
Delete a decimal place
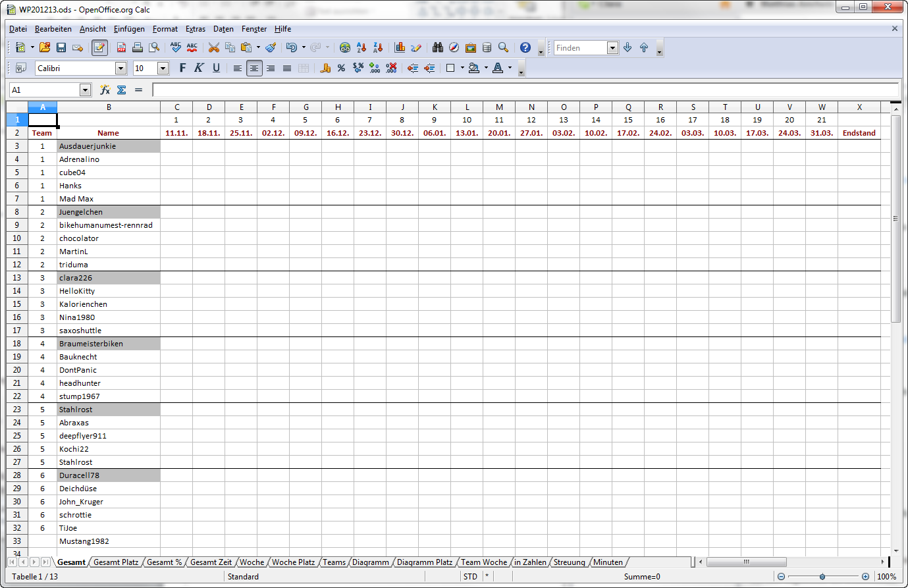point(391,68)
